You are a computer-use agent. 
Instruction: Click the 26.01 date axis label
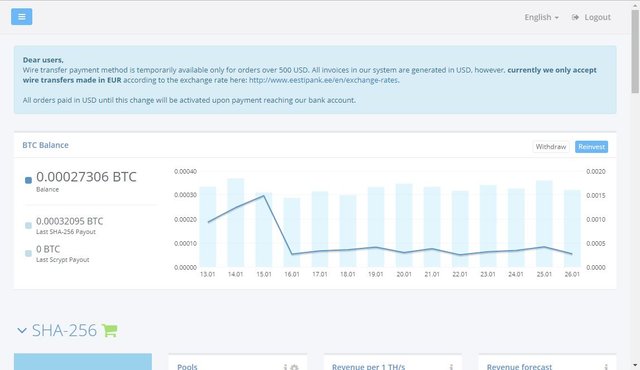[572, 274]
